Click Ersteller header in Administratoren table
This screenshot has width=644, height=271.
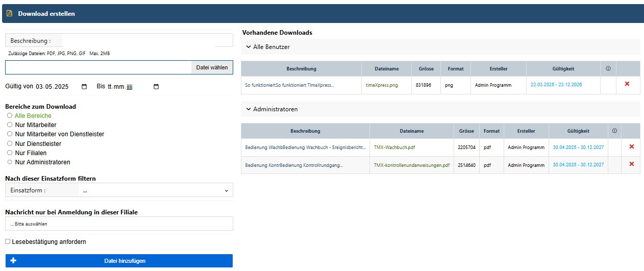(x=526, y=131)
